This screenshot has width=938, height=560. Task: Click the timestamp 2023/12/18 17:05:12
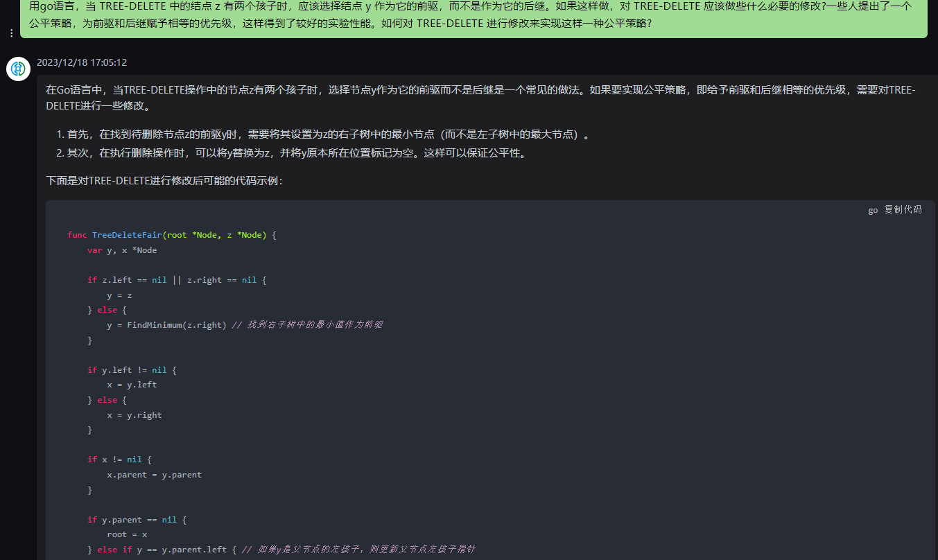coord(82,62)
